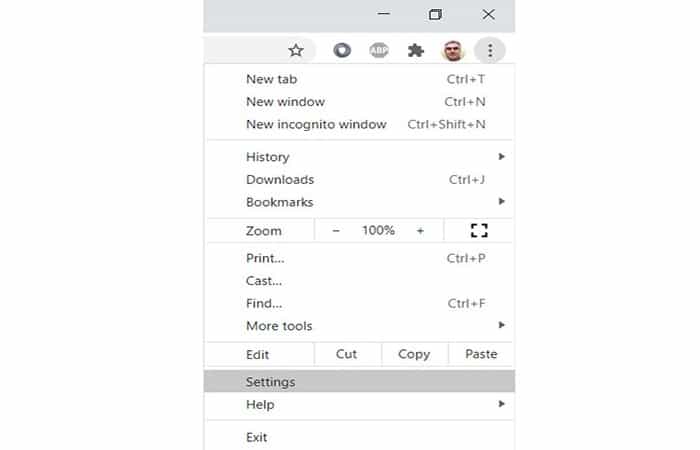Click the profile avatar picture

(x=453, y=50)
